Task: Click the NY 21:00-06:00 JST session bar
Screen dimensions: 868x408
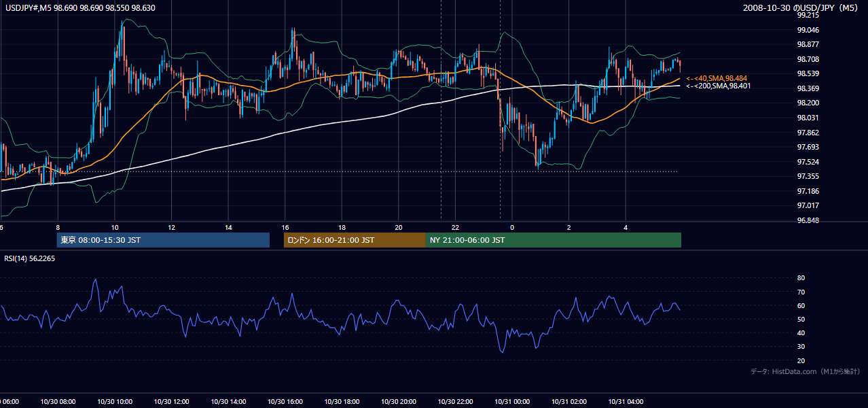Action: click(554, 240)
